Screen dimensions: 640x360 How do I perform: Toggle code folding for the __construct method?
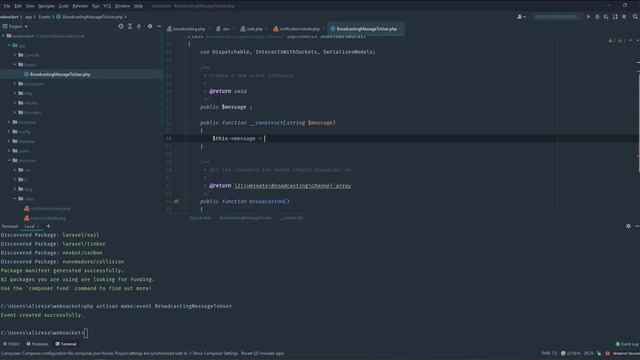tap(185, 122)
